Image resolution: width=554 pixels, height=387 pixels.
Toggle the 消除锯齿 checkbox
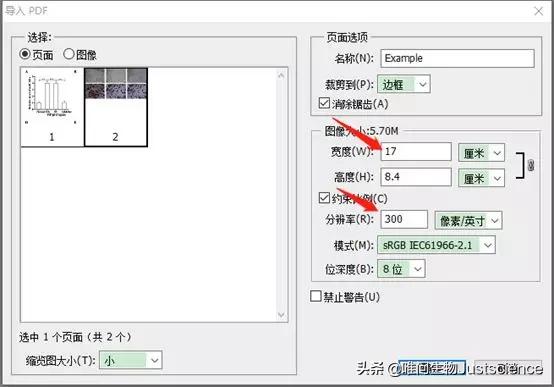click(324, 104)
